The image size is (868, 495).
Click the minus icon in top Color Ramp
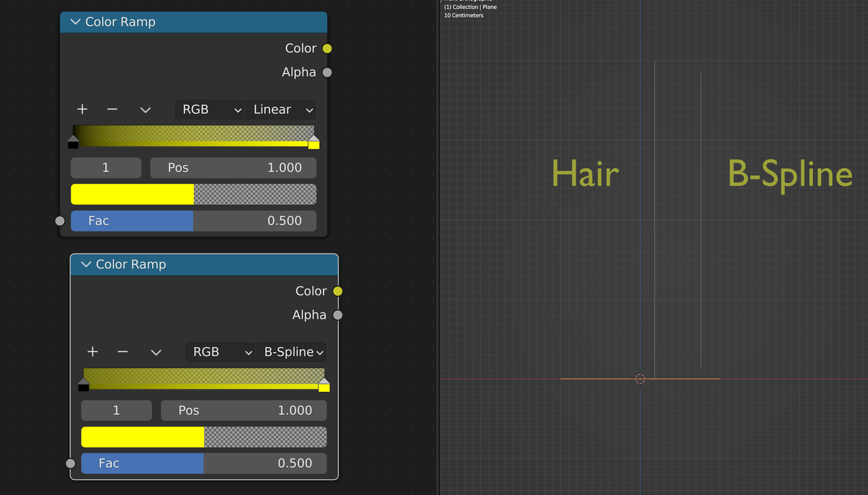click(113, 109)
